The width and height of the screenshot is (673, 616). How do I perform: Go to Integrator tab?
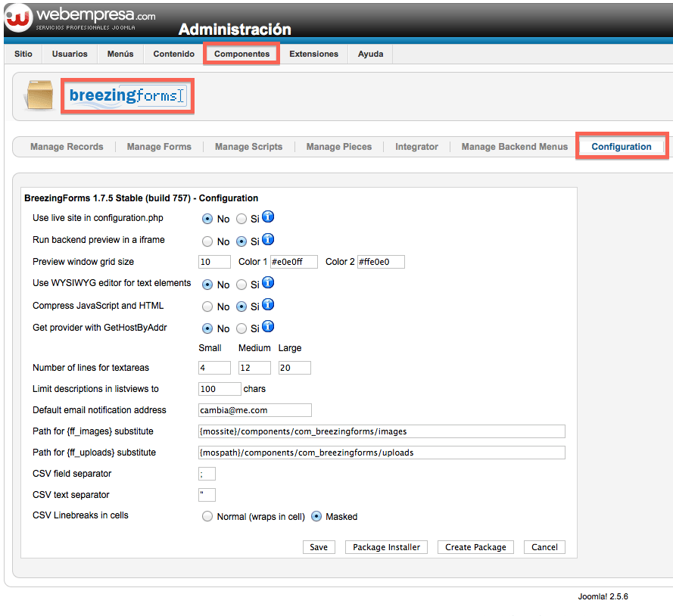pyautogui.click(x=416, y=147)
